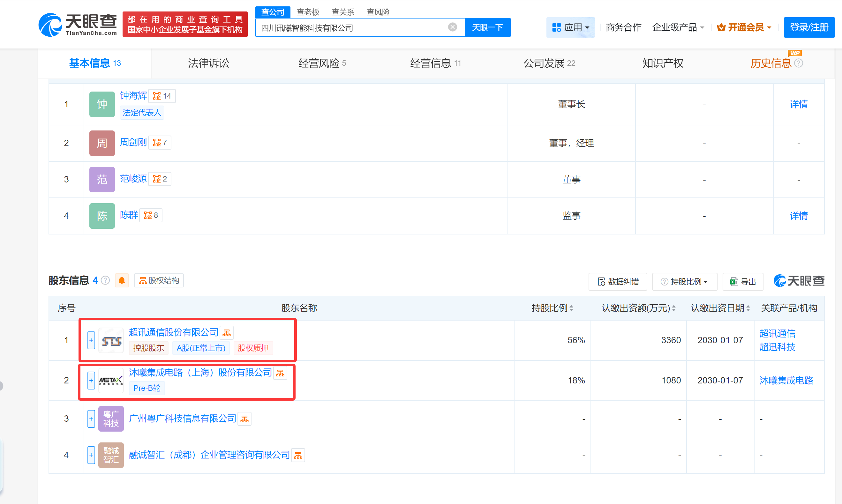
Task: Click the 融诚智汇 brown logo
Action: coord(111,455)
